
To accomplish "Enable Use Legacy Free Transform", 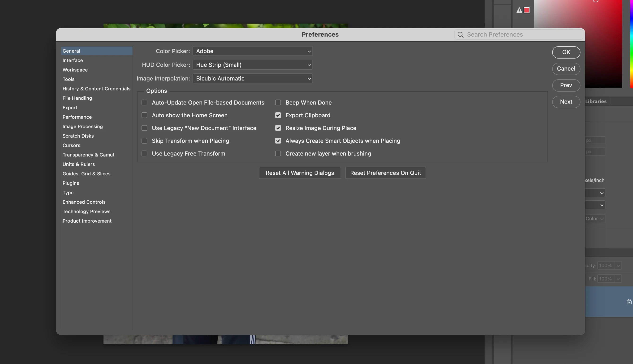I will tap(144, 153).
